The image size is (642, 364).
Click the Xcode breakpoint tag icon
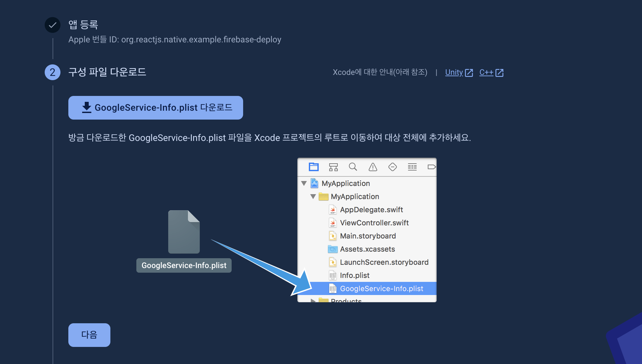pos(431,167)
